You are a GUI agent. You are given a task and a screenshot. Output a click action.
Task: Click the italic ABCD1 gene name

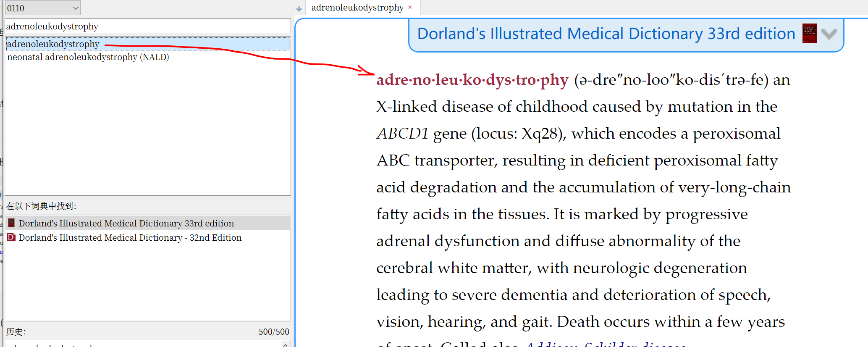pyautogui.click(x=402, y=134)
